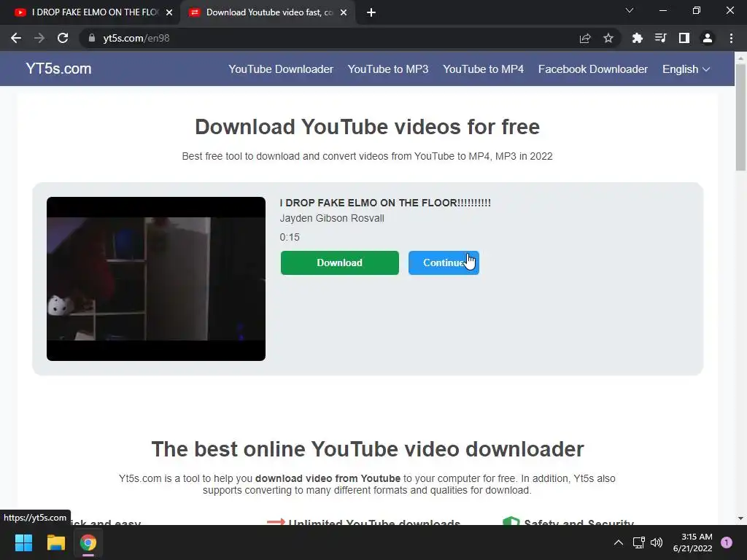Click the scrollbar down arrow
This screenshot has height=560, width=747.
[740, 518]
